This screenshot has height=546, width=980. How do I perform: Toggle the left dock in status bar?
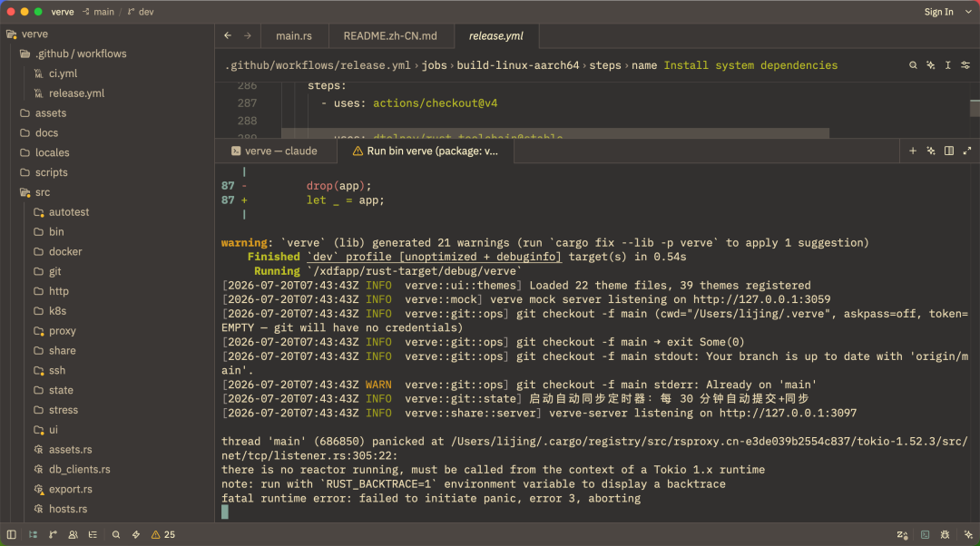click(x=11, y=534)
